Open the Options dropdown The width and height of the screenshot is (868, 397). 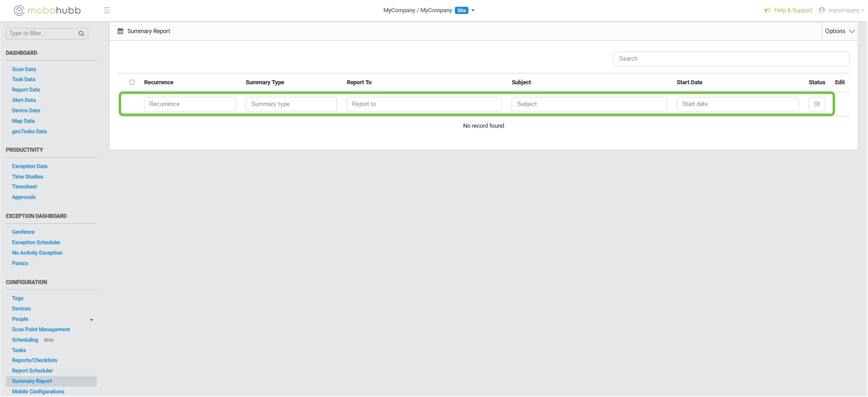839,31
